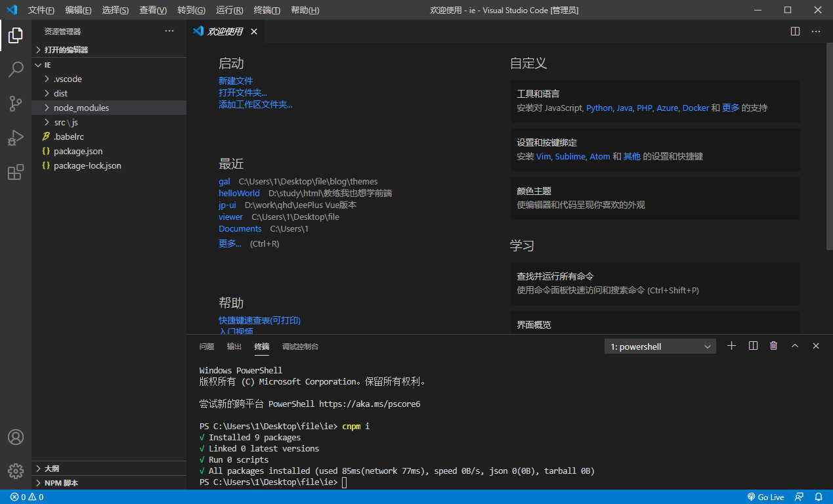Maximize the terminal panel size

click(795, 346)
